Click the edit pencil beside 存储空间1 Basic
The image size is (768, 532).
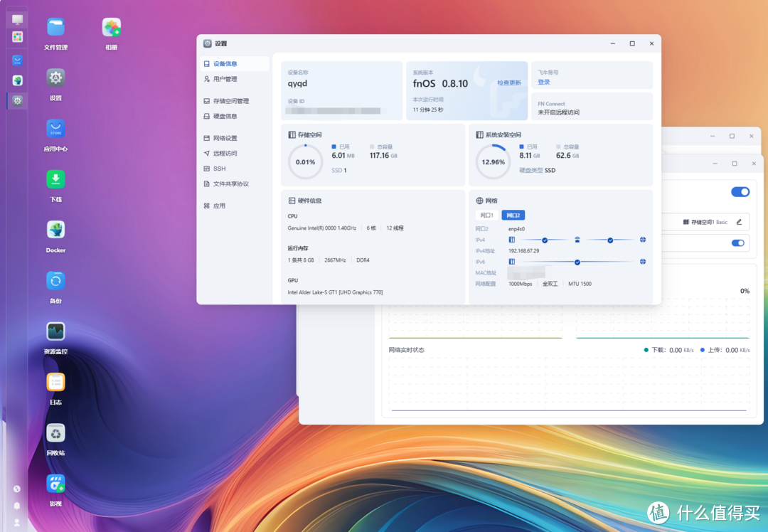point(739,222)
